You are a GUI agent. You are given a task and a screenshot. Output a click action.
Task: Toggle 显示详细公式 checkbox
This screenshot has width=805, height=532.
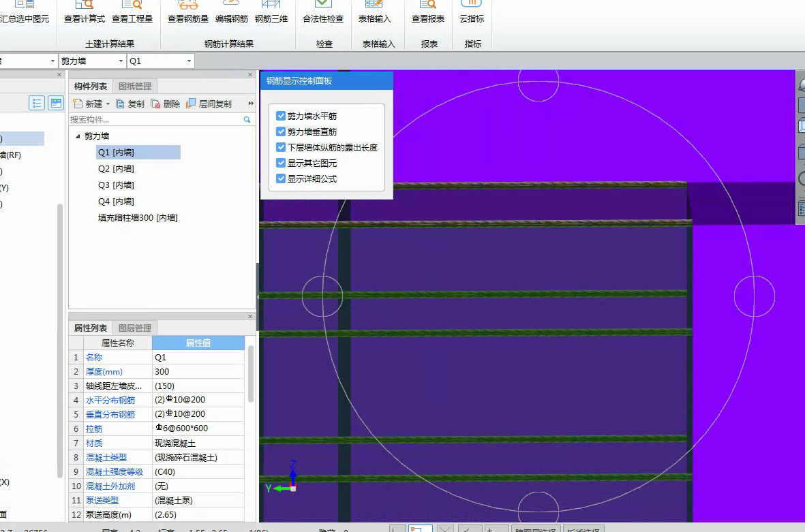point(281,178)
